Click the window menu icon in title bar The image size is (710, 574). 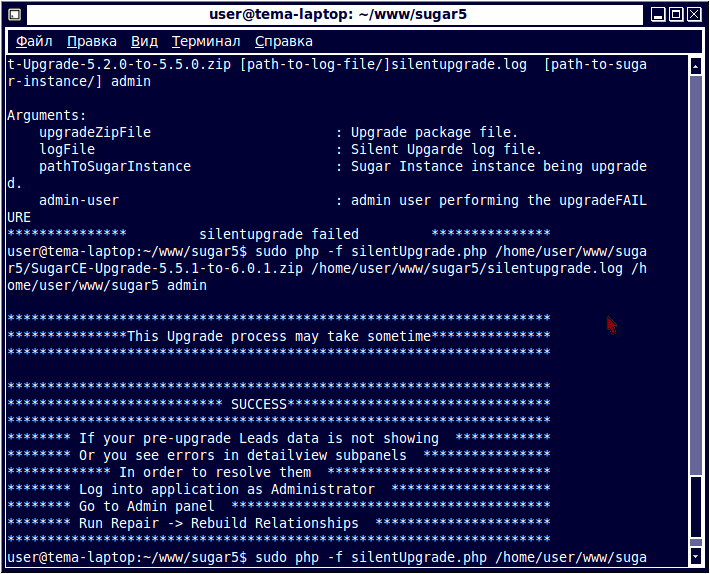point(14,14)
